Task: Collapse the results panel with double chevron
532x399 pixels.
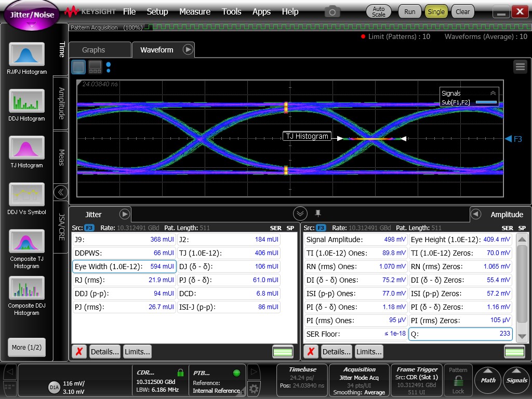Action: point(300,214)
